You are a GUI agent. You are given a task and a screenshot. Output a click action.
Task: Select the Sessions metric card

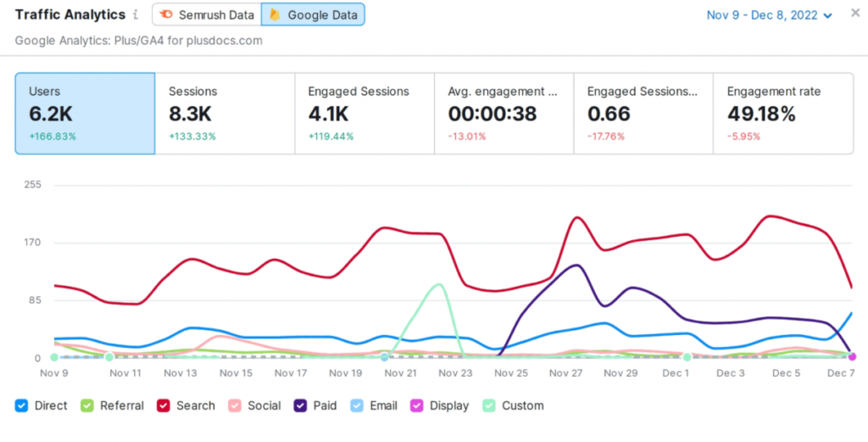click(x=225, y=114)
